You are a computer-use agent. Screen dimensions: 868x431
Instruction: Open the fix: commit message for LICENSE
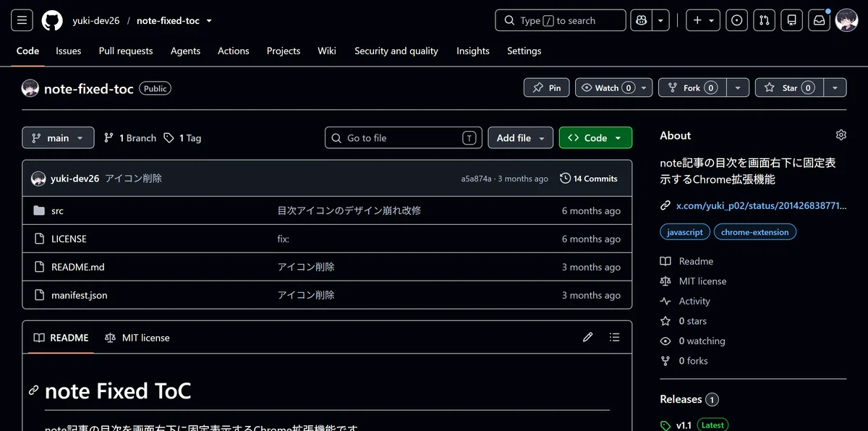(284, 239)
